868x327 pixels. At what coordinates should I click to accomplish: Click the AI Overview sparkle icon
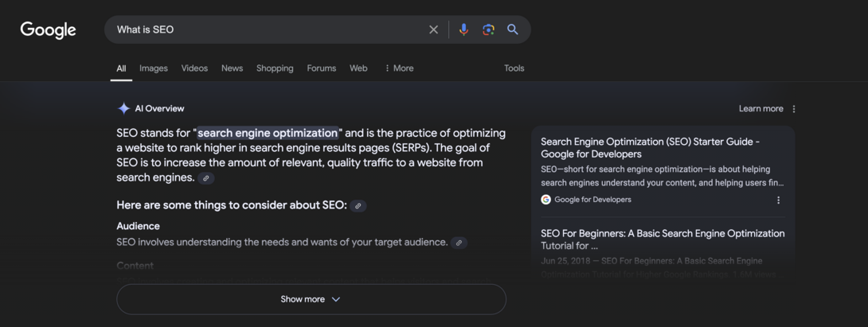(123, 108)
